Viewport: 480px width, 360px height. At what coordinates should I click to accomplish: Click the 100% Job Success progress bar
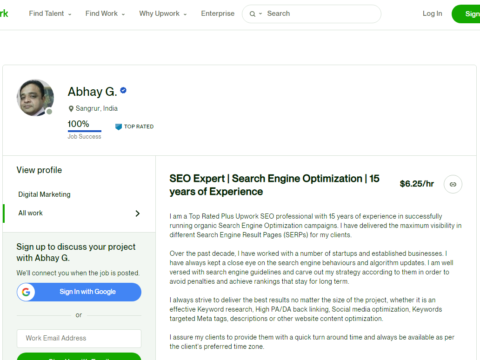pyautogui.click(x=84, y=131)
